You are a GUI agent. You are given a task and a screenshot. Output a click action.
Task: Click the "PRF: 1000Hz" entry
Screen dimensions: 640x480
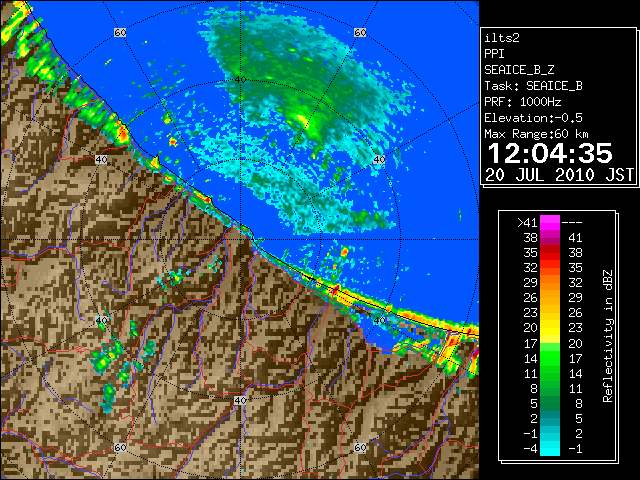[523, 102]
